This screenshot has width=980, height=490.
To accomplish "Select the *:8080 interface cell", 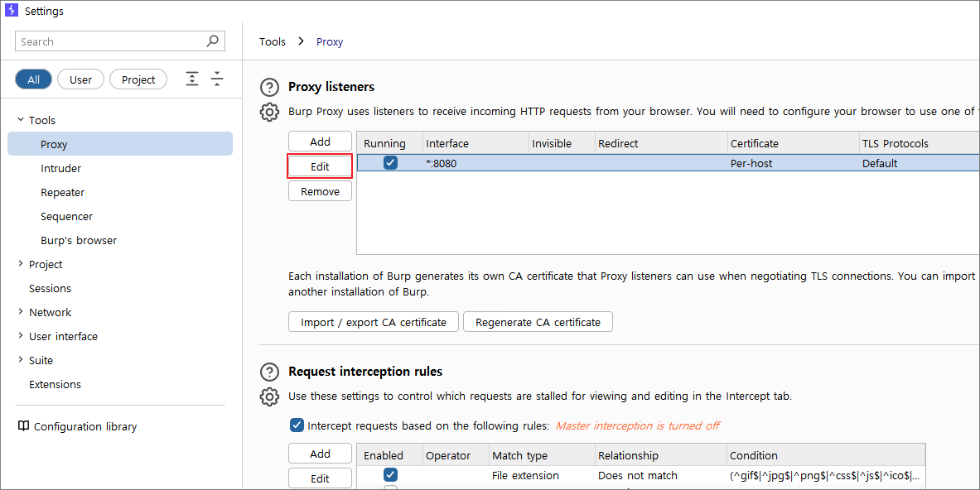I will pos(476,163).
